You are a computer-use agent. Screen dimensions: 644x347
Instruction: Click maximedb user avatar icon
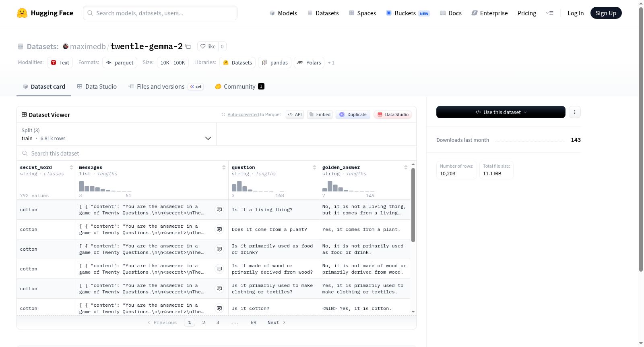point(66,46)
